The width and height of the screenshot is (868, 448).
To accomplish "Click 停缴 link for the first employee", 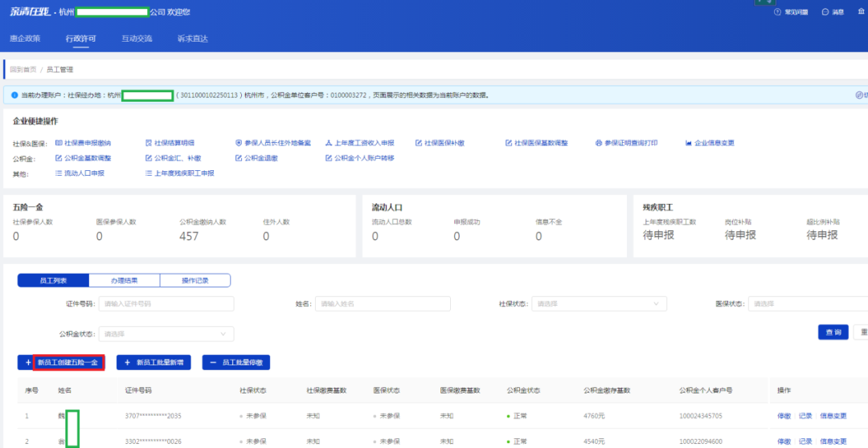I will point(784,416).
